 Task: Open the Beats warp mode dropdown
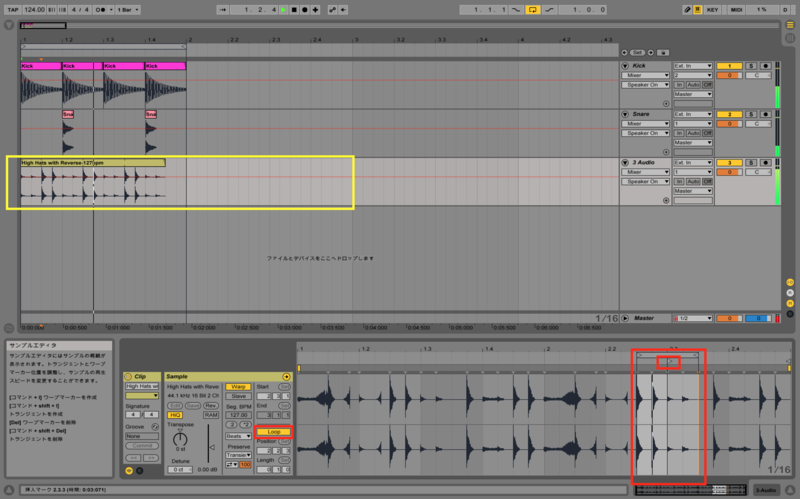tap(238, 436)
